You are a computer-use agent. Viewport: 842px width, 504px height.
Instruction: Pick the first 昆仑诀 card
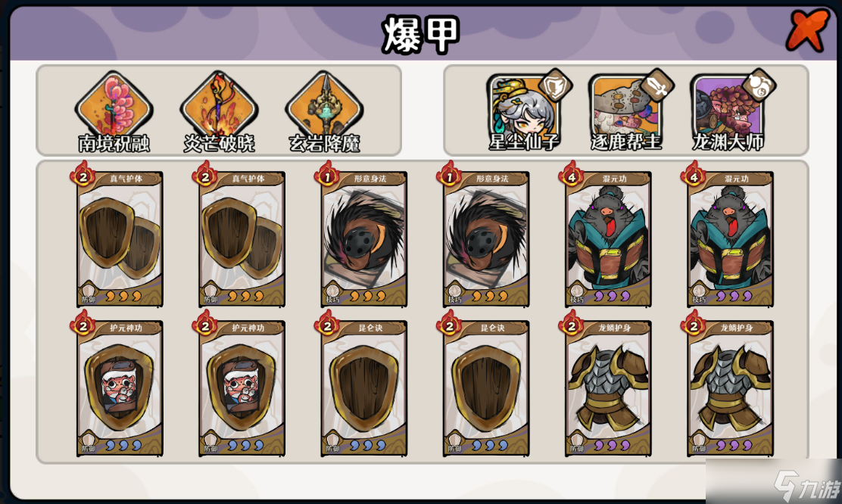(363, 385)
